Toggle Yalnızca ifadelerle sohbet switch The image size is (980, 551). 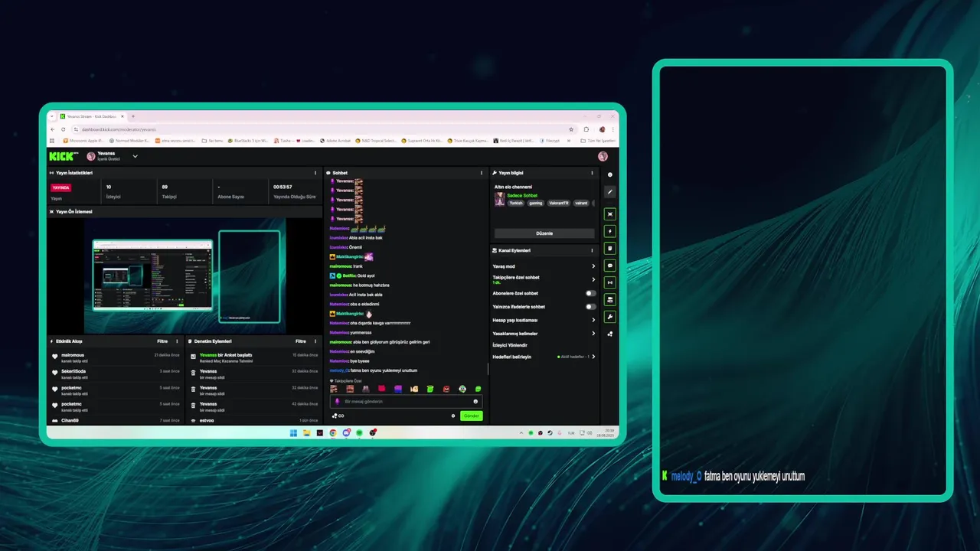(590, 306)
